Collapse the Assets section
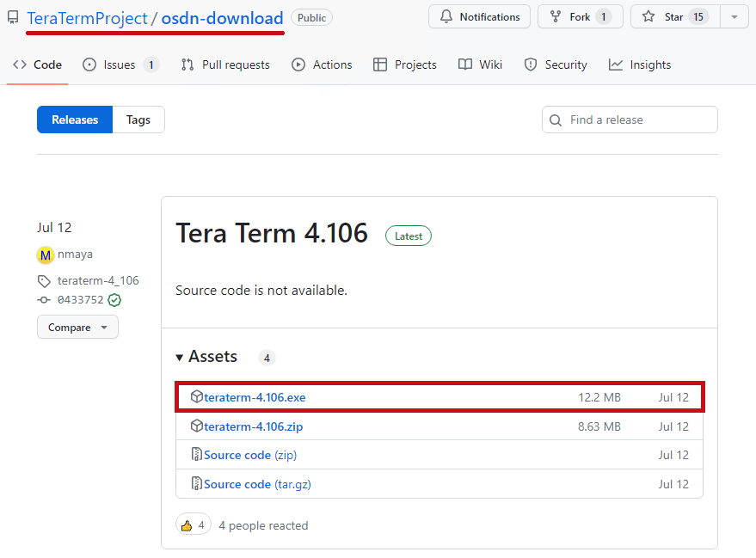Image resolution: width=756 pixels, height=558 pixels. pyautogui.click(x=180, y=357)
